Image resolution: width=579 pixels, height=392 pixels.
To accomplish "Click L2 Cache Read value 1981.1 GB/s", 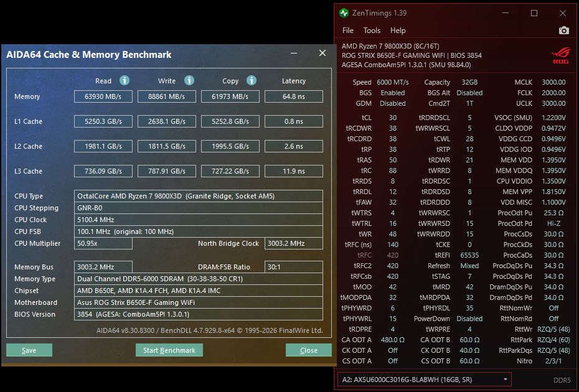I will [x=103, y=146].
